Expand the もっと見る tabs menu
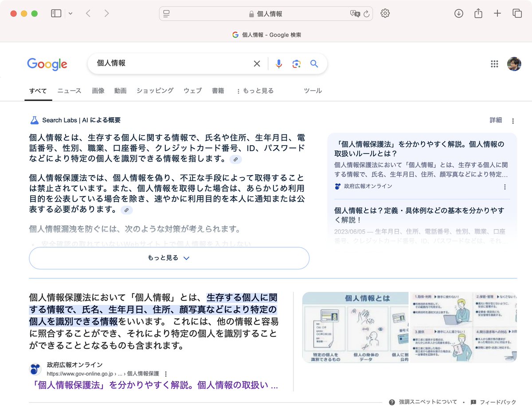 point(255,91)
